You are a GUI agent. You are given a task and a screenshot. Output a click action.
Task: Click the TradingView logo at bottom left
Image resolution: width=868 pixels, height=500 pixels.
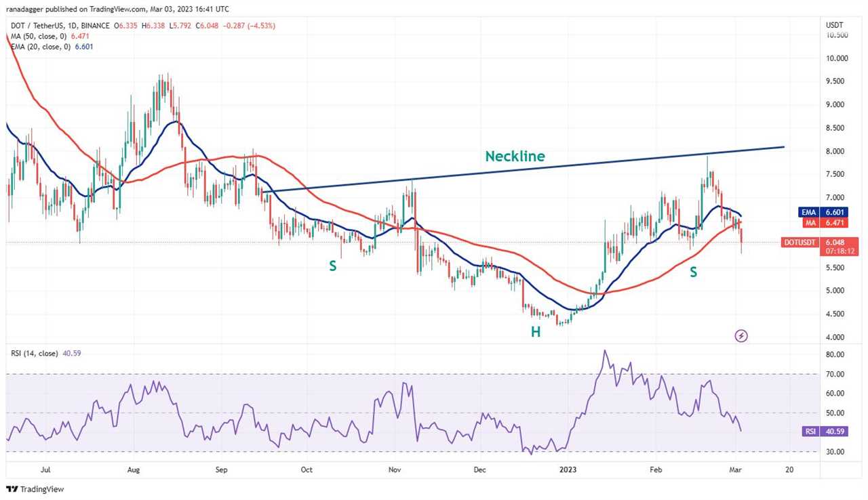click(35, 488)
